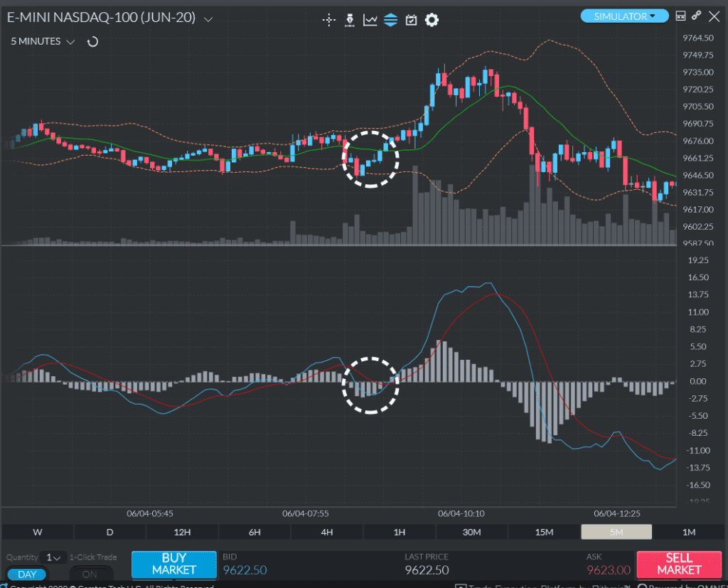
Task: Open the drawing tools icon
Action: (x=350, y=19)
